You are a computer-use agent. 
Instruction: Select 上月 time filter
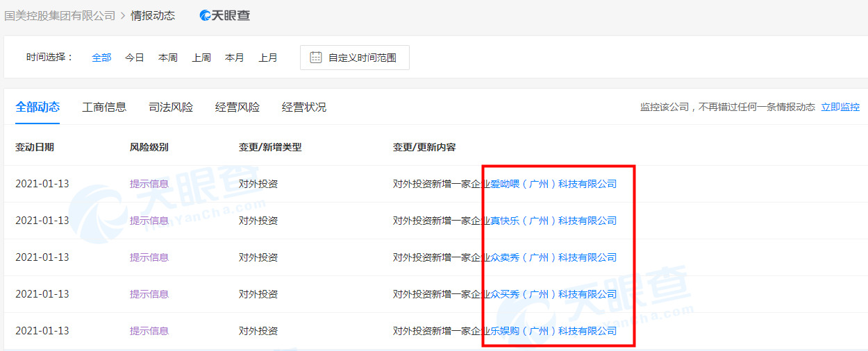tap(268, 58)
